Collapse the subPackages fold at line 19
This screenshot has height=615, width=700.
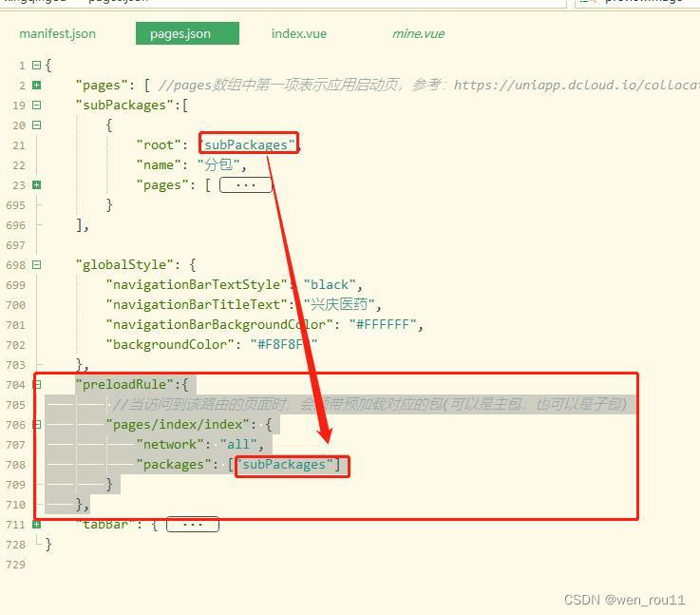pos(37,105)
